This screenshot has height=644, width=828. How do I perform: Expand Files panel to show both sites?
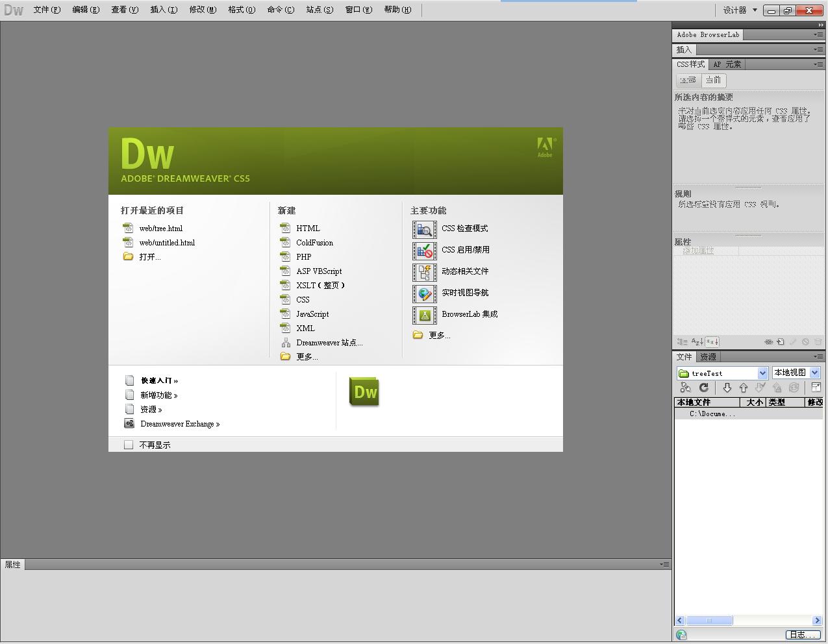pos(816,388)
